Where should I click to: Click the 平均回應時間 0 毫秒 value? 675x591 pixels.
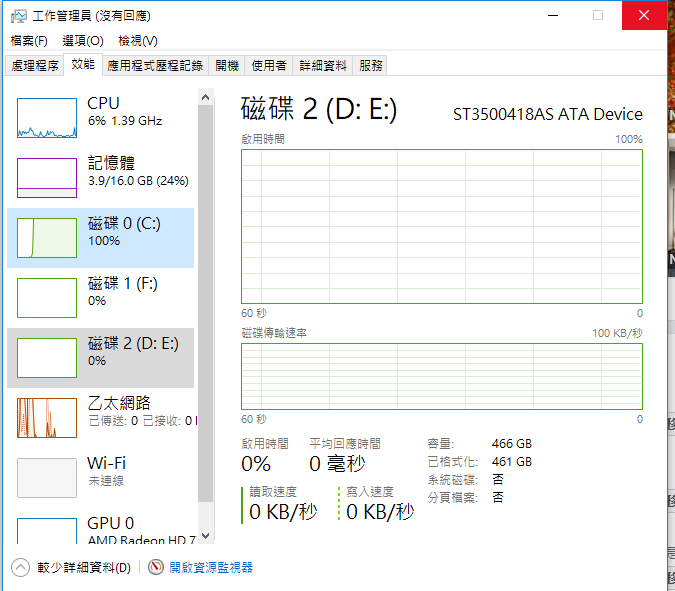point(337,464)
